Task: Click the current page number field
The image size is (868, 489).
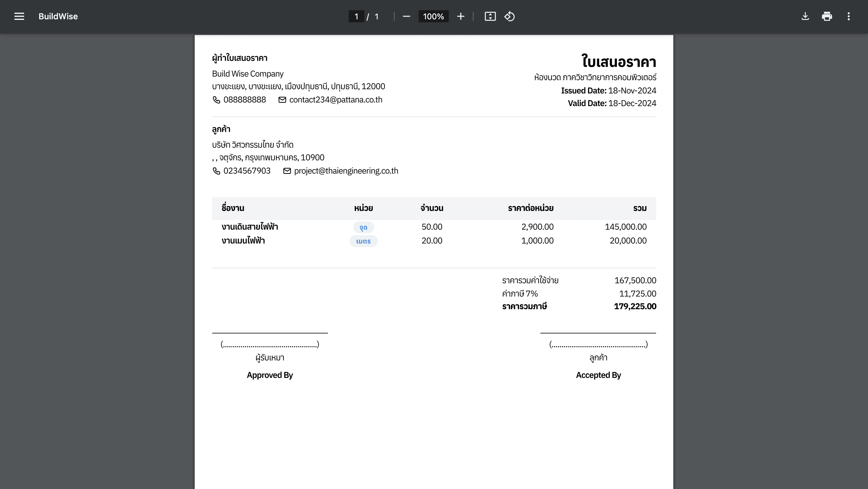Action: 356,16
